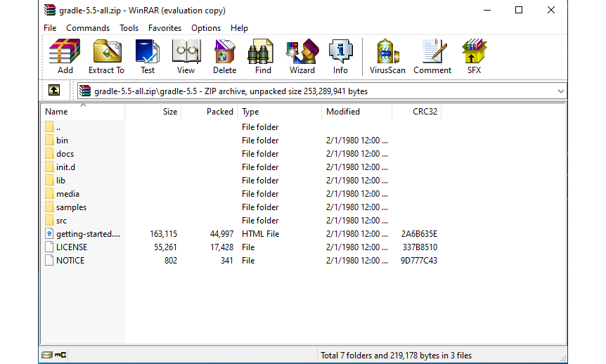This screenshot has height=364, width=606.
Task: Sort by the Name column header
Action: [82, 112]
